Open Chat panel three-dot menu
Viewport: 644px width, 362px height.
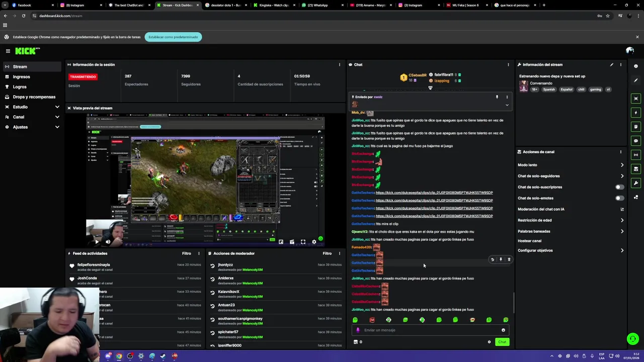pyautogui.click(x=508, y=65)
